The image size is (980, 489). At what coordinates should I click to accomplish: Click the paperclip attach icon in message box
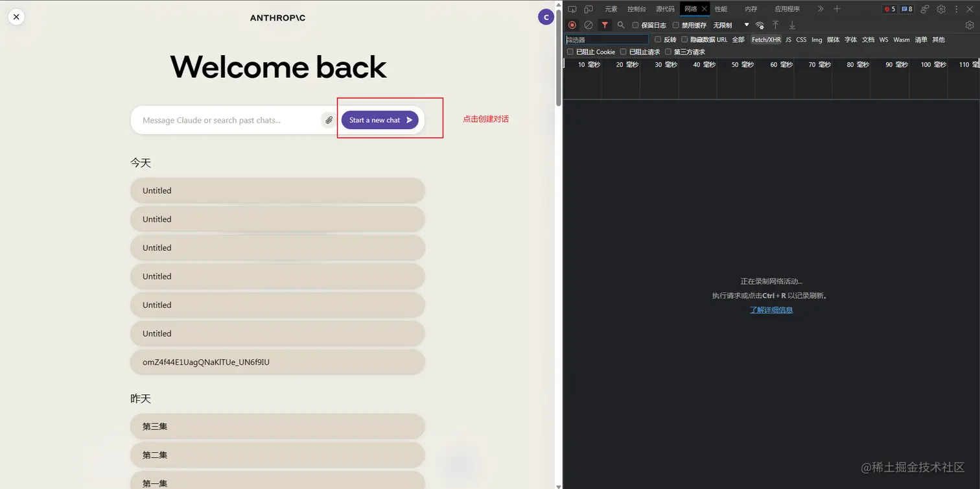(x=329, y=120)
